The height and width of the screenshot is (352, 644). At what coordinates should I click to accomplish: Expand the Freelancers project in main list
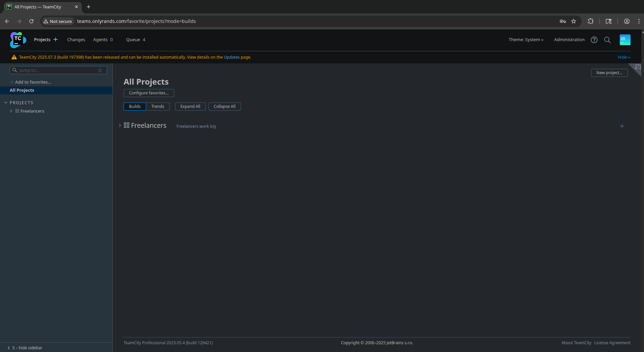pos(120,125)
